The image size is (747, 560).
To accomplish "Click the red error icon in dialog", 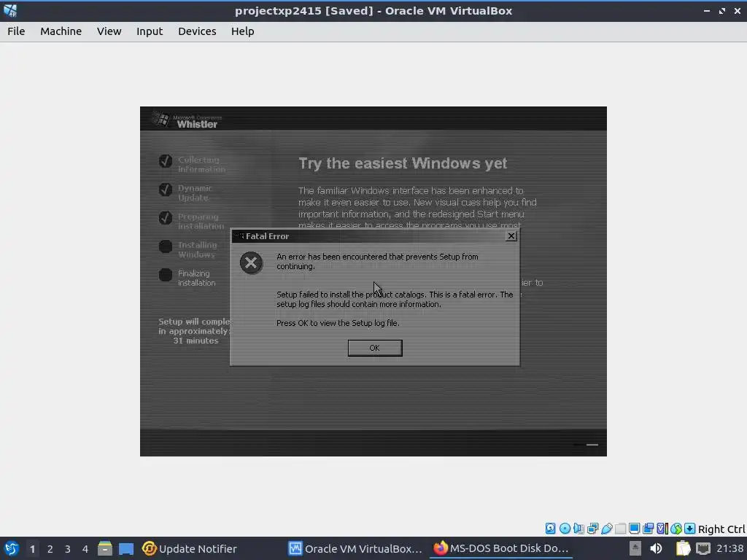I will [x=251, y=262].
